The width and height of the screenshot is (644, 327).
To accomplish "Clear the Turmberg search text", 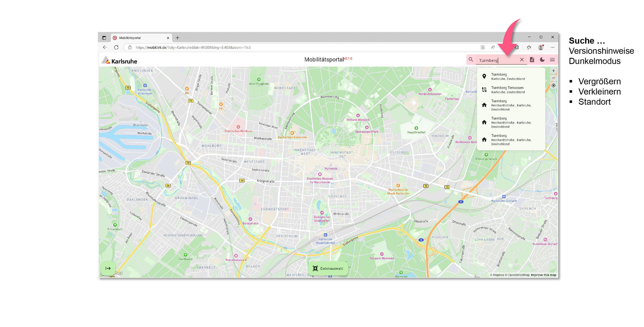I will coord(522,60).
